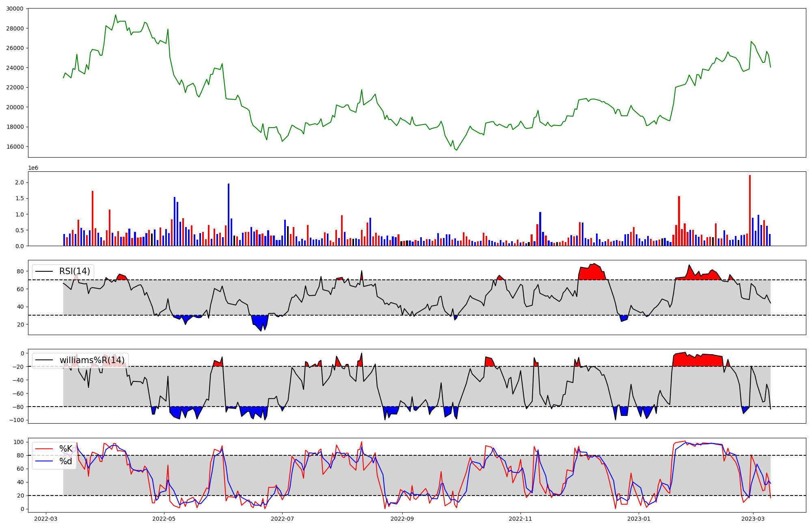Click the blue %d legend line sample
Screen dimensions: 812x528
44,461
